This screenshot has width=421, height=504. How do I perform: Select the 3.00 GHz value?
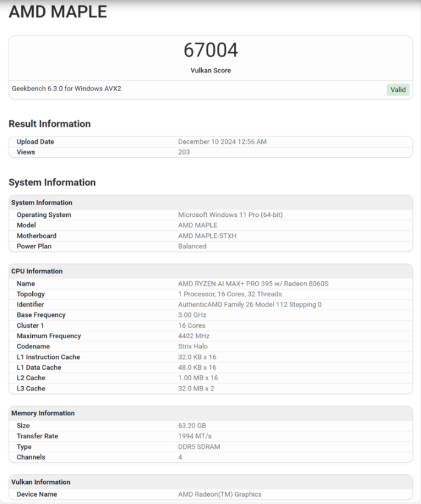[x=193, y=315]
